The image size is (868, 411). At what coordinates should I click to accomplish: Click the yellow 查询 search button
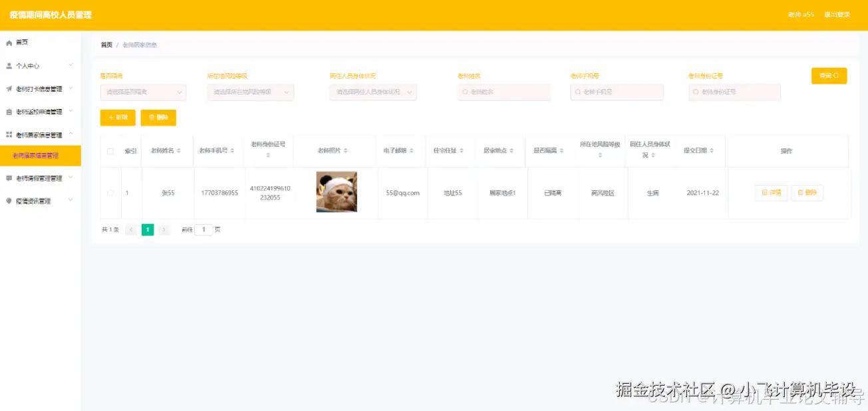tap(829, 76)
